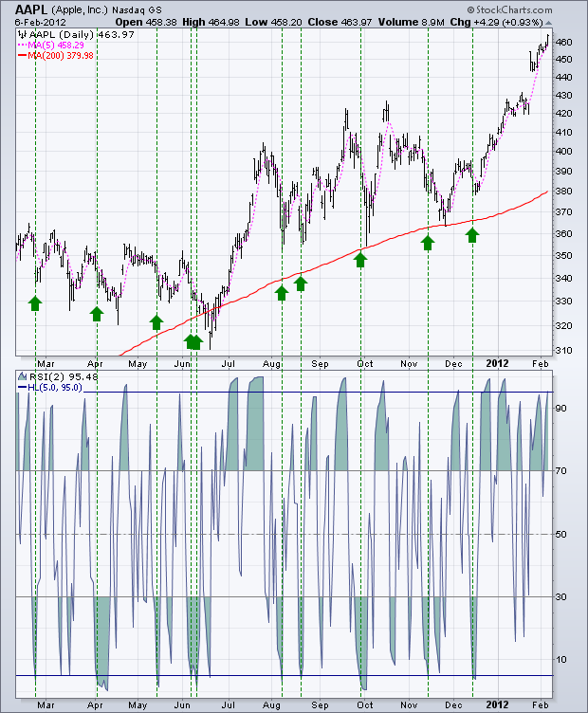Click the Close 463.97 header value
Viewport: 588px width, 713px height.
tap(340, 23)
